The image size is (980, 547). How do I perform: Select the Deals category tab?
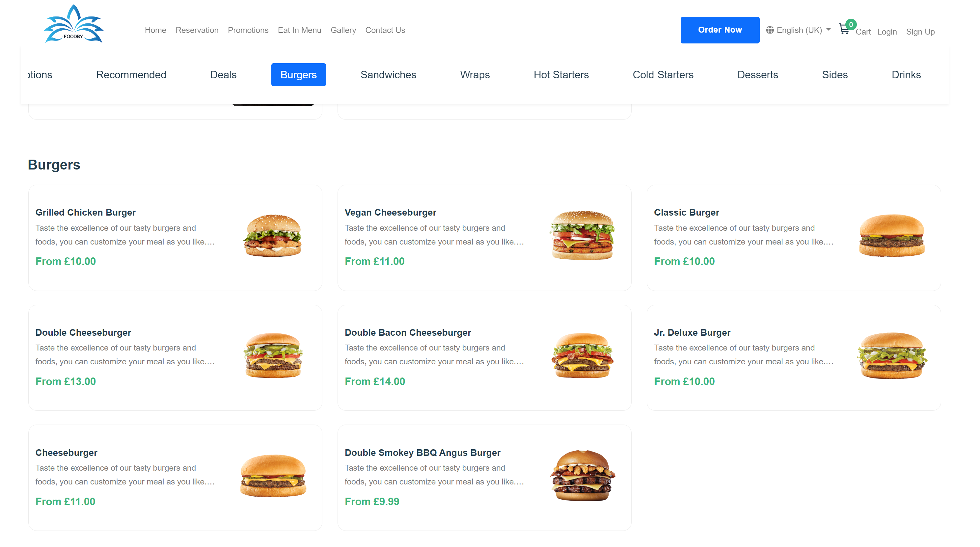223,74
